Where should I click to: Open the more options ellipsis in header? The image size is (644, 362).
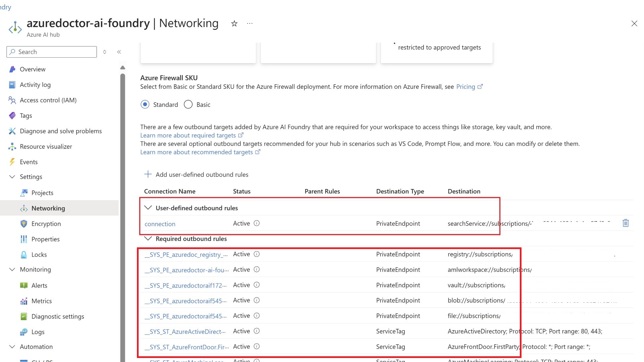pos(250,23)
